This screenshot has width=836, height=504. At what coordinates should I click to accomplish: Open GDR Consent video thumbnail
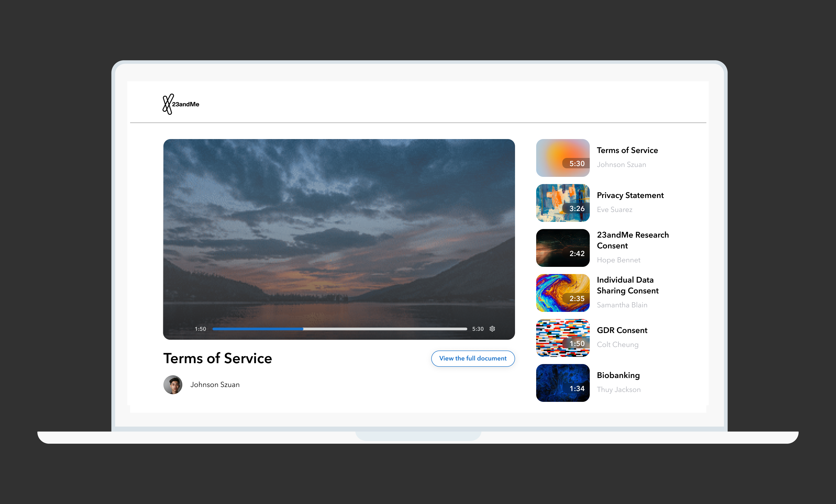pyautogui.click(x=563, y=338)
